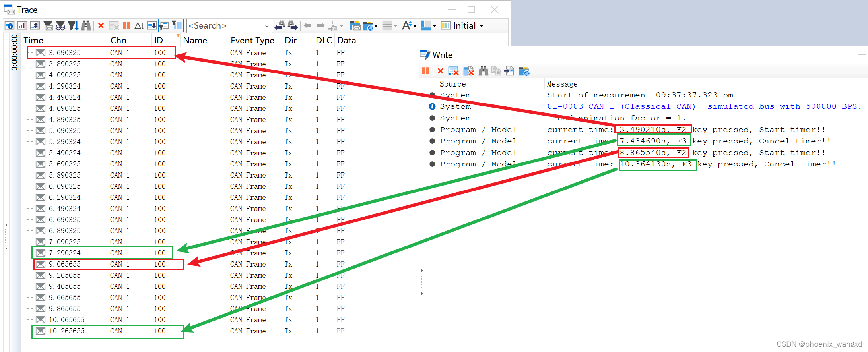Clear Write window with the red X
868x352 pixels.
point(441,71)
